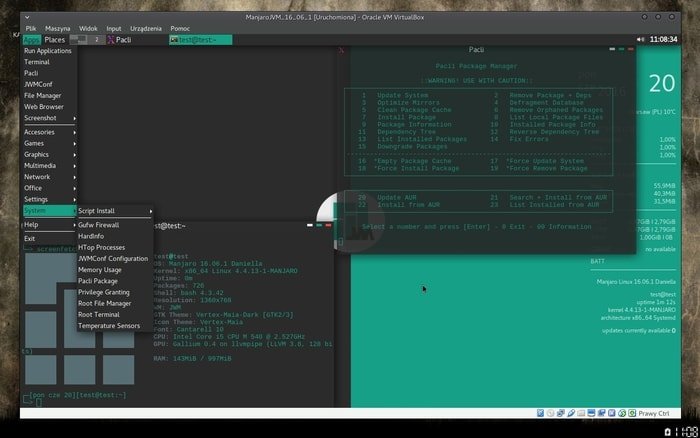Switch to virtual desktop 1 in the pager
700x438 pixels.
(79, 40)
